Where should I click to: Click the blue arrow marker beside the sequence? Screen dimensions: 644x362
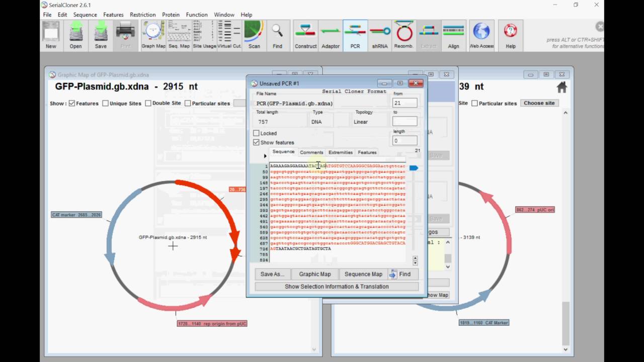click(x=414, y=168)
